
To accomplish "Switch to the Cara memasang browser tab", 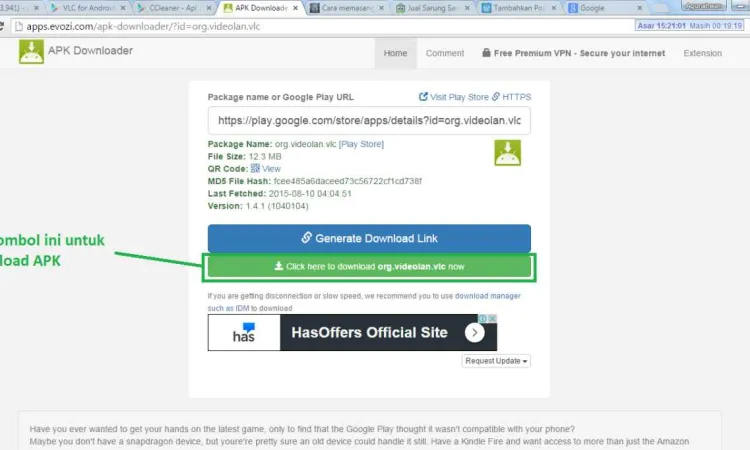I will [x=348, y=8].
